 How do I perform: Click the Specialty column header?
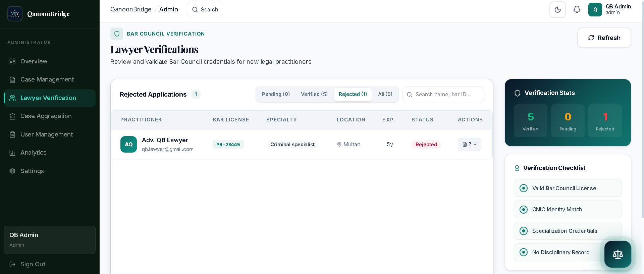(281, 120)
